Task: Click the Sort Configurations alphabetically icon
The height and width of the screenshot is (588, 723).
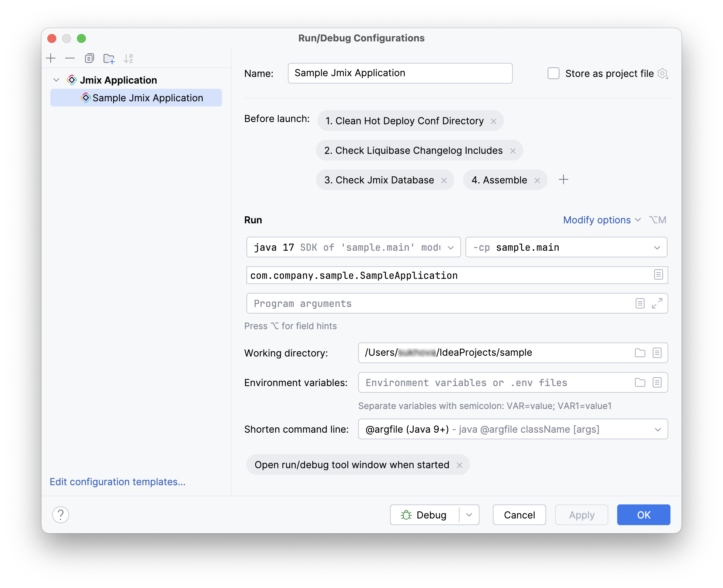Action: 128,58
